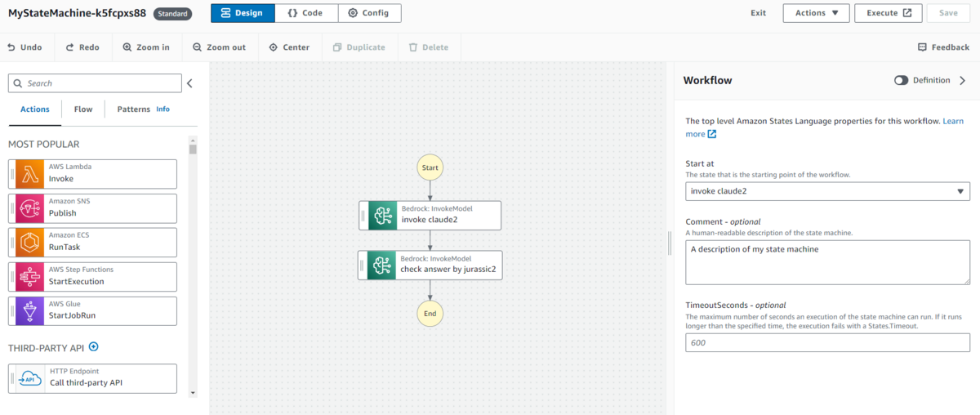Collapse the left states browser panel

[x=190, y=83]
